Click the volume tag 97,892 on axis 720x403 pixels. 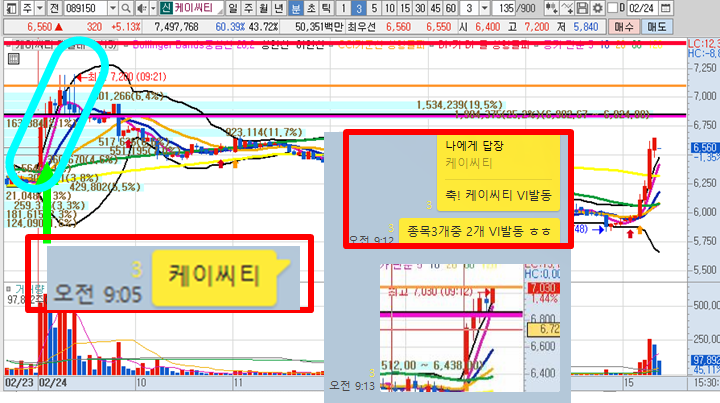[x=706, y=360]
